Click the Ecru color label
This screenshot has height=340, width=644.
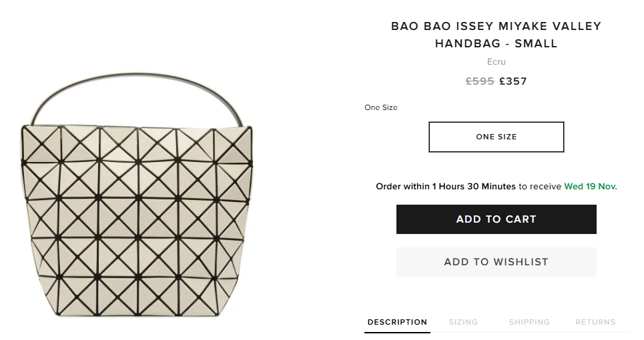coord(496,62)
